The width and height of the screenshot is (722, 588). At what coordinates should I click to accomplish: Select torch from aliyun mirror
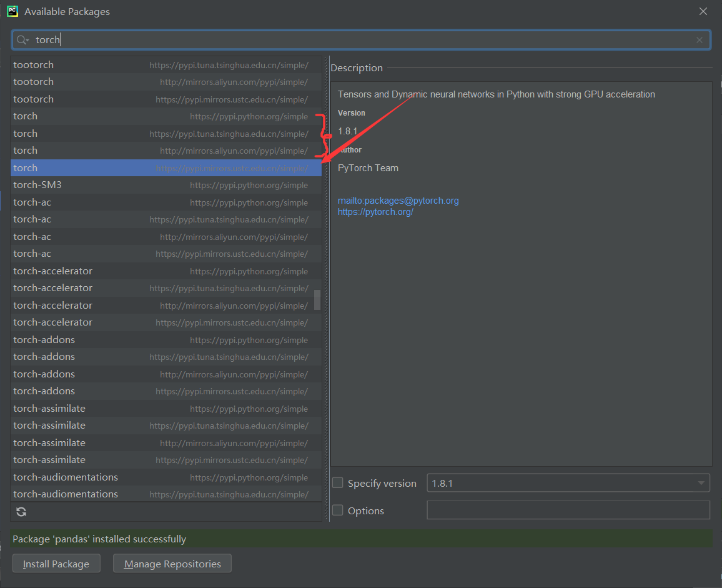[x=166, y=151]
